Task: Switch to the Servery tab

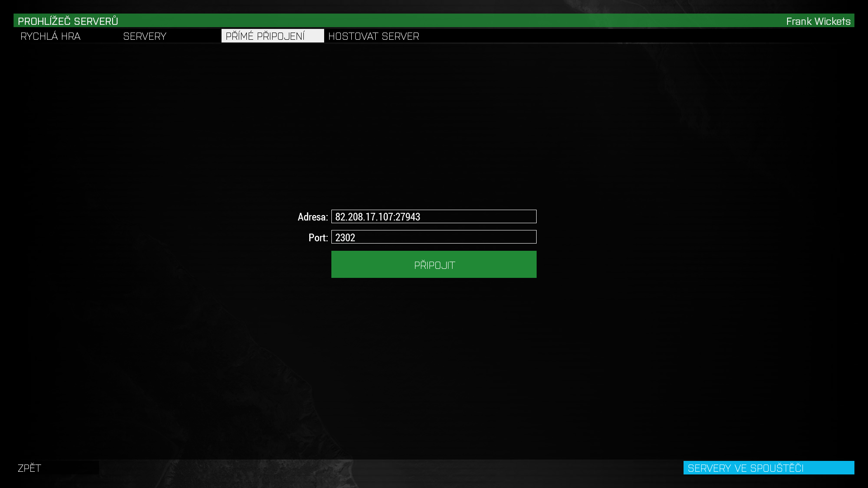Action: (145, 36)
